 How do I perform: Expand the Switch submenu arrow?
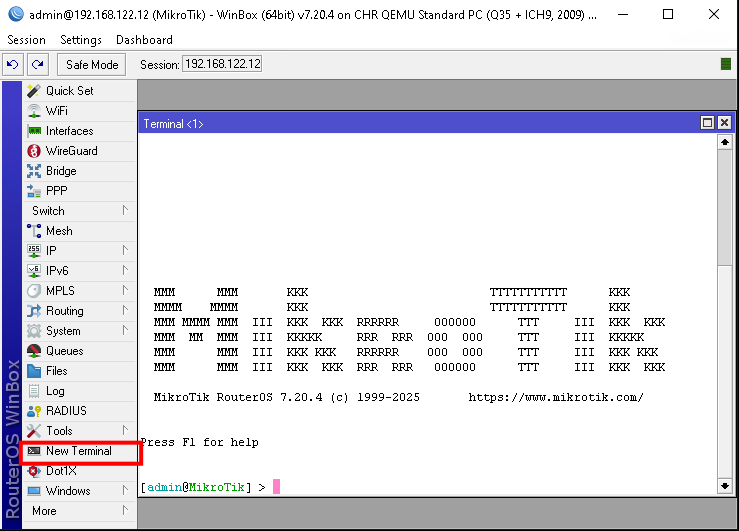point(125,210)
